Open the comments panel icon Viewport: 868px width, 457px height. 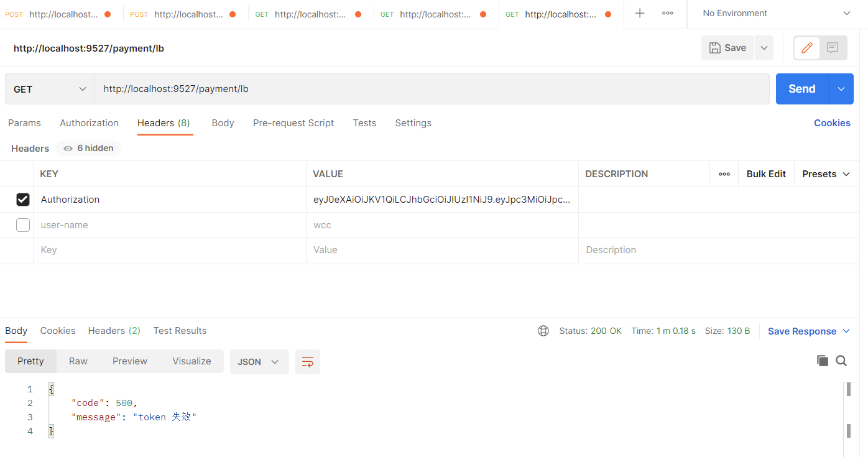(833, 48)
